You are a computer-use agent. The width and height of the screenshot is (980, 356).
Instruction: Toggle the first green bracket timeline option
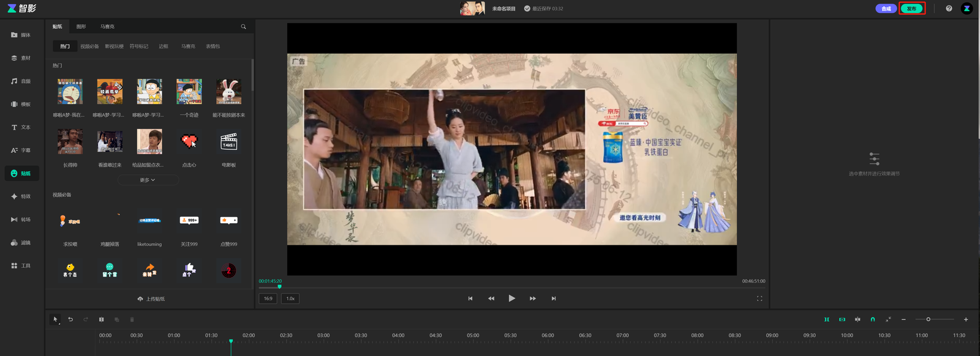coord(827,319)
